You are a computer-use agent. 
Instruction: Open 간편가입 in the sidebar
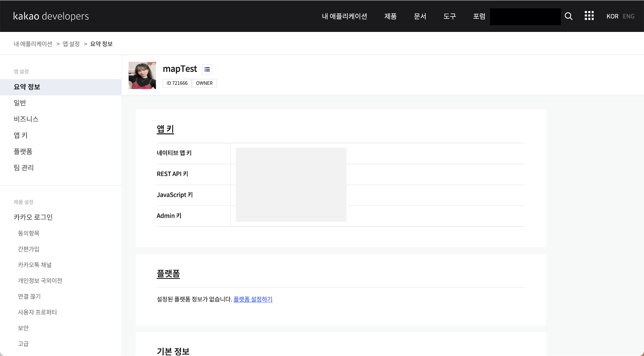[x=29, y=249]
